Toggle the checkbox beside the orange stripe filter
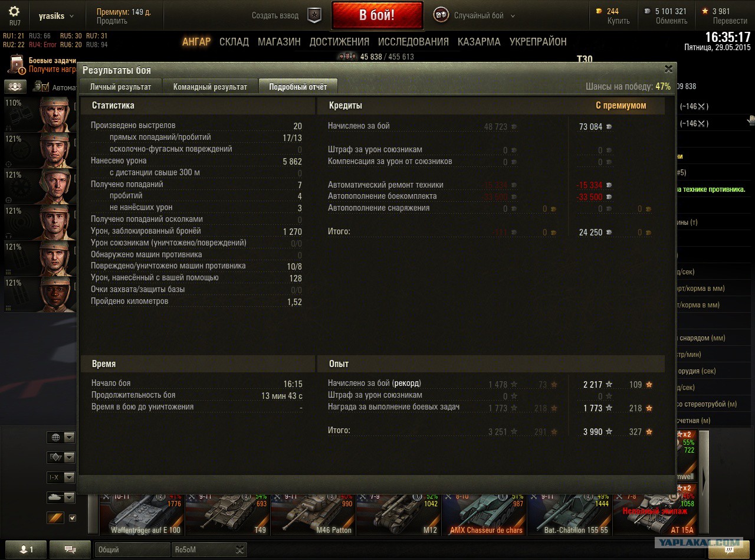The image size is (755, 560). coord(73,518)
